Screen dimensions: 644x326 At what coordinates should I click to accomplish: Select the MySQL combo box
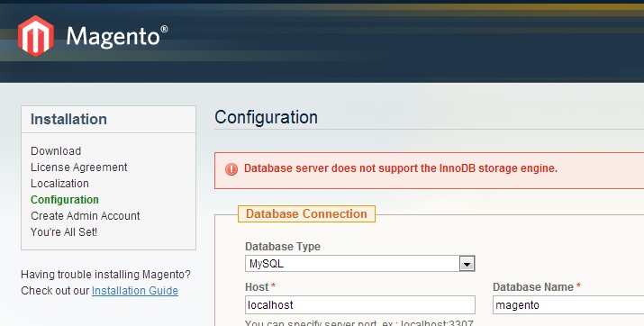[360, 264]
